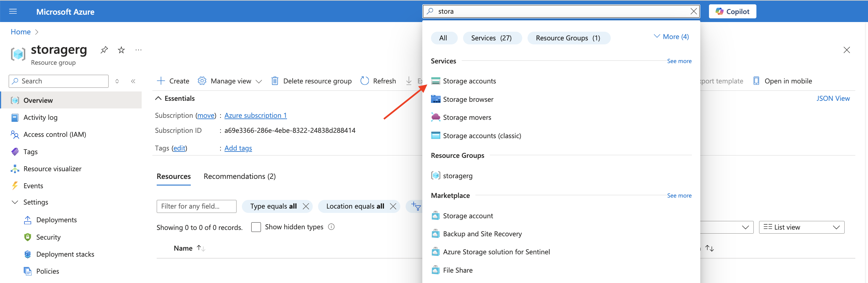Select File Share marketplace item
This screenshot has width=868, height=283.
[x=458, y=271]
